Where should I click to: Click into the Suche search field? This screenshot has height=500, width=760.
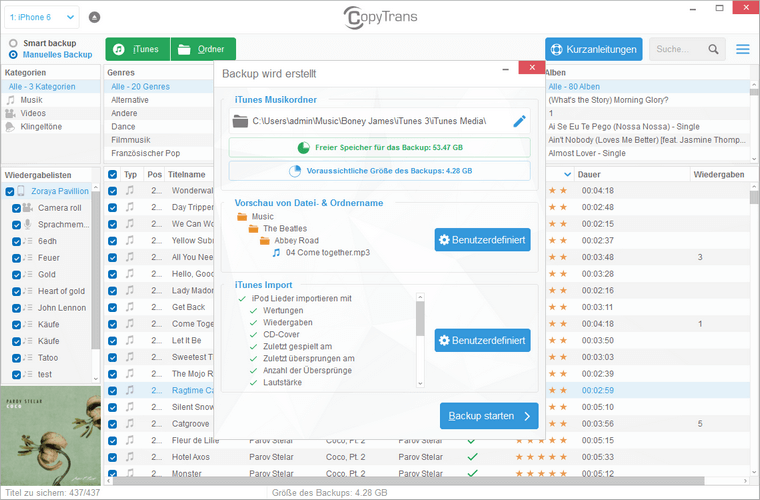point(679,49)
